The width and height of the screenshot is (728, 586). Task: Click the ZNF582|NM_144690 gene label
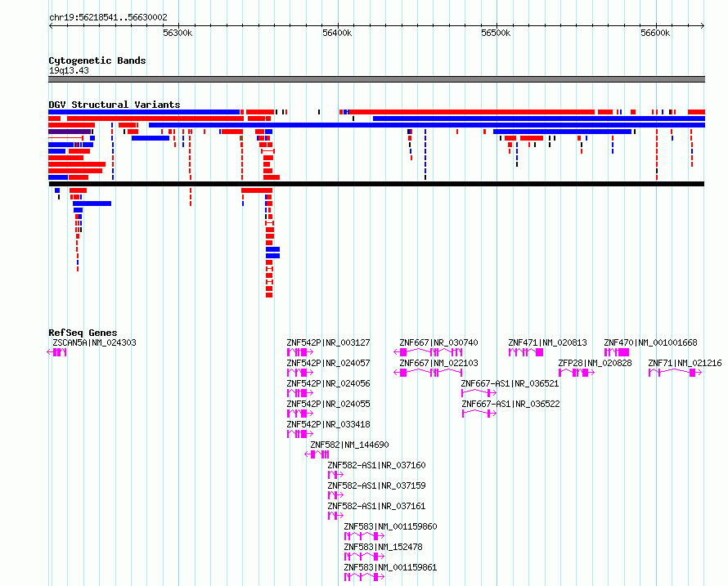click(349, 445)
